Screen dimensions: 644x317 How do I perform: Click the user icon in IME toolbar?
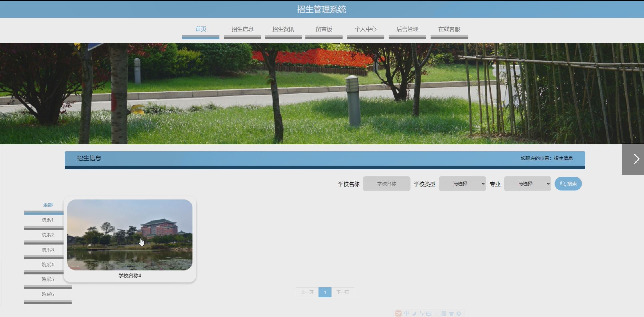(437, 314)
